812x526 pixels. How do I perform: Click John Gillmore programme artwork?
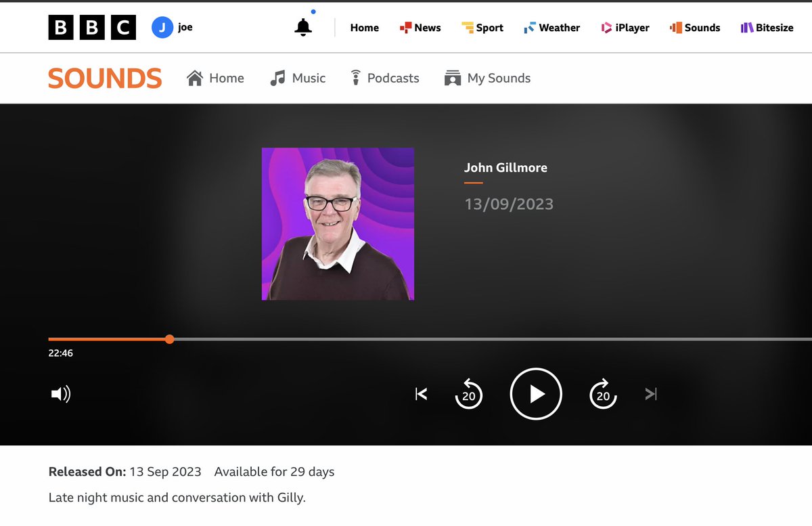338,223
